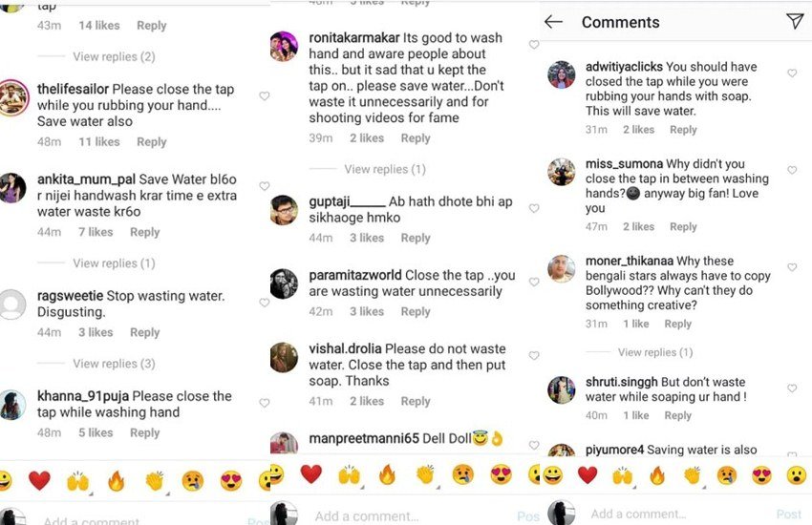The image size is (812, 525).
Task: Like paramitazworld's comment with heart
Action: pos(534,282)
